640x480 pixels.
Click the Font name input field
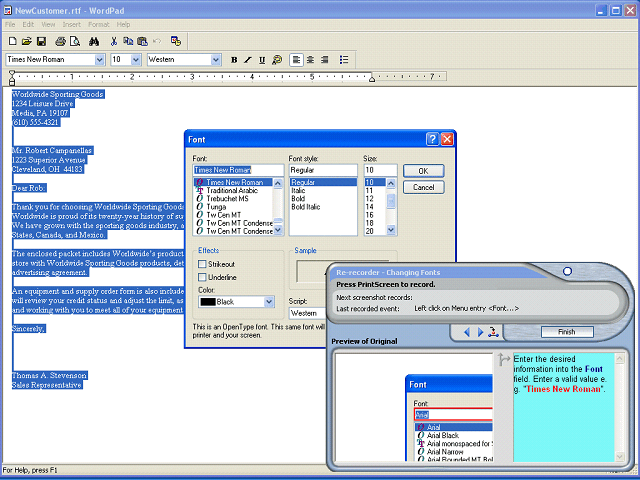[x=238, y=170]
